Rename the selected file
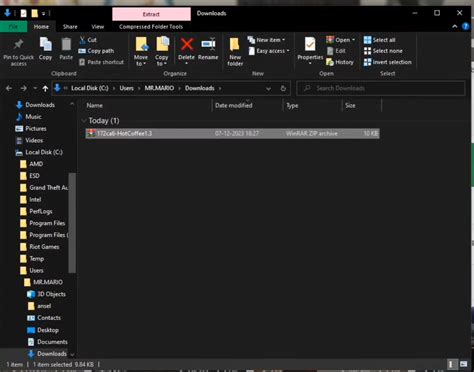The width and height of the screenshot is (474, 372). click(x=208, y=49)
